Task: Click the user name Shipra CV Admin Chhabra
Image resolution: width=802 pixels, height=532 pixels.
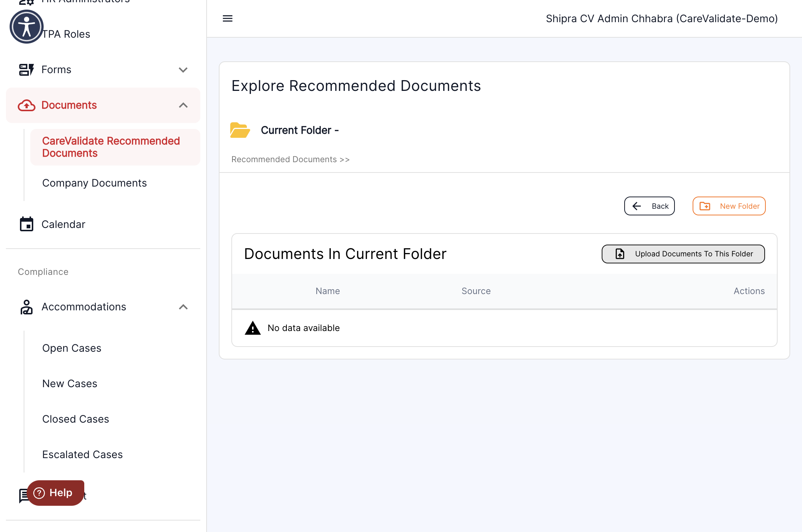Action: pos(662,18)
